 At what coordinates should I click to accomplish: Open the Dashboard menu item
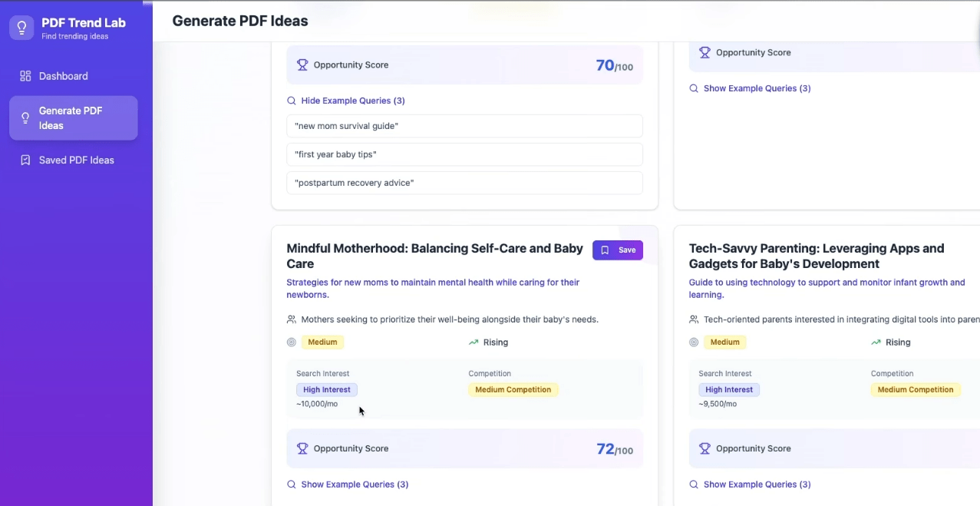[63, 76]
